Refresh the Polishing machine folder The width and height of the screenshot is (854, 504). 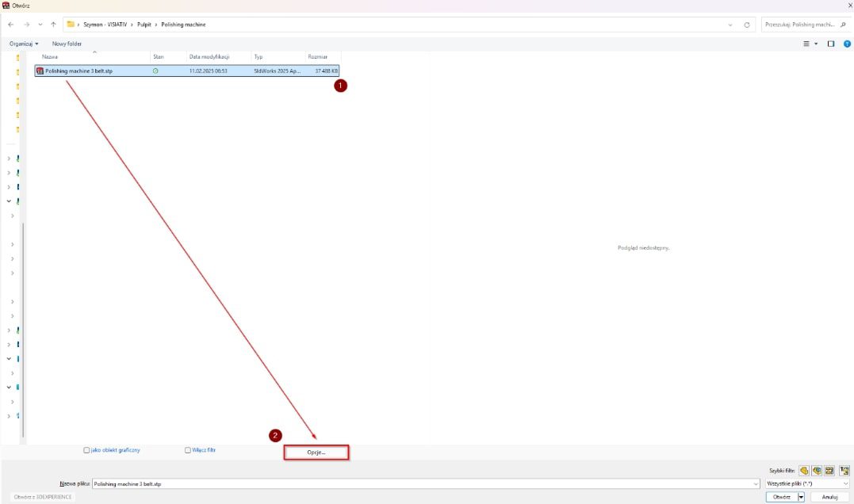(x=747, y=25)
